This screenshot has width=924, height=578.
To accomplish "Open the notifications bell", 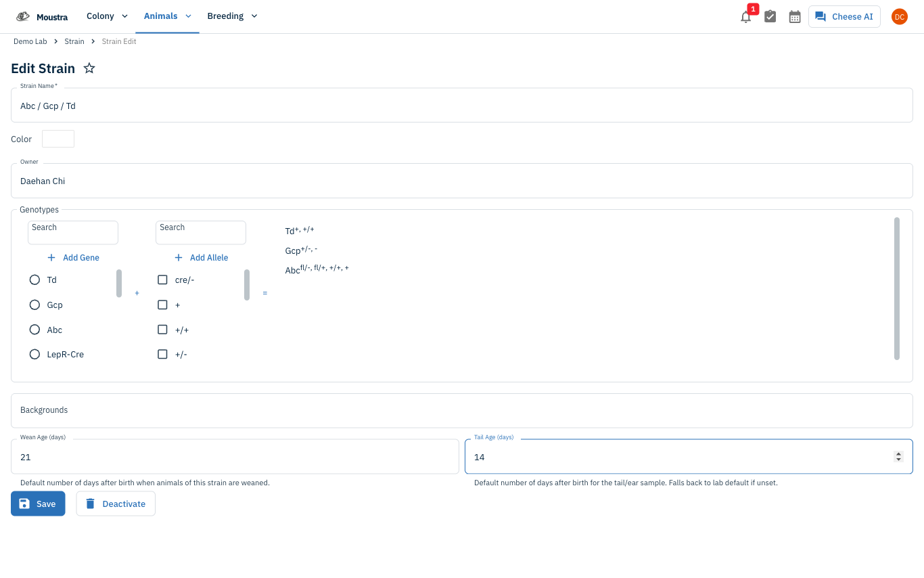I will click(x=746, y=17).
